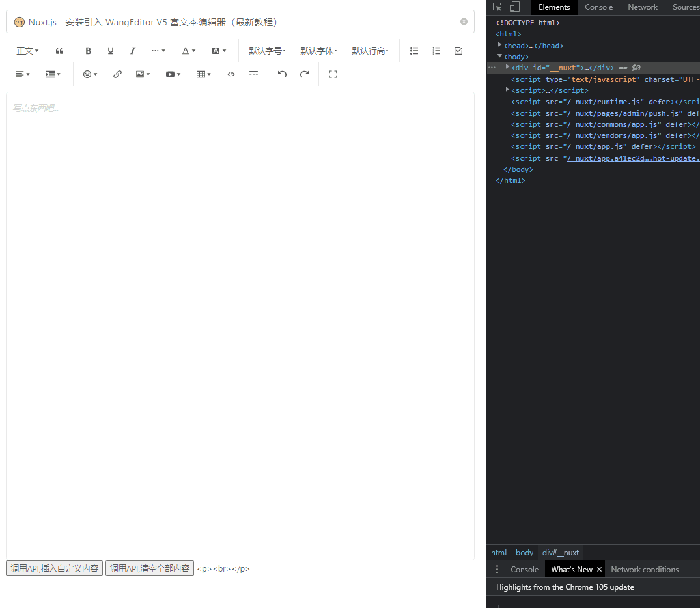Switch to the drawer Console tab
Viewport: 700px width, 608px height.
pos(525,570)
